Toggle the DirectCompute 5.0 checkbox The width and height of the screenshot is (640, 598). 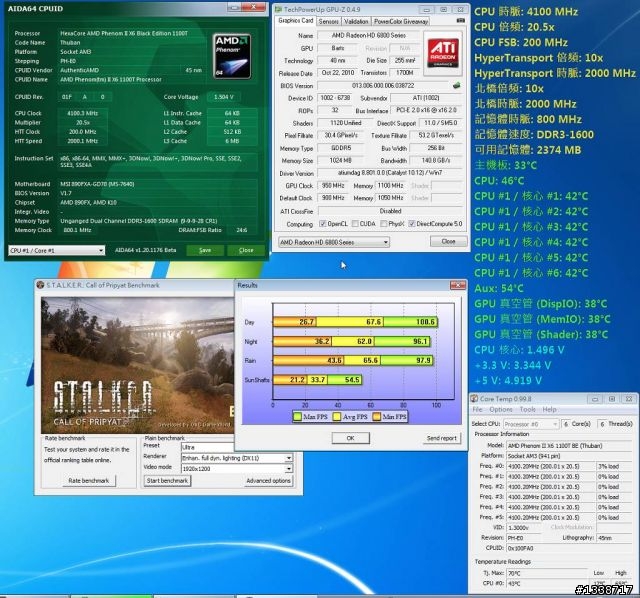point(411,224)
